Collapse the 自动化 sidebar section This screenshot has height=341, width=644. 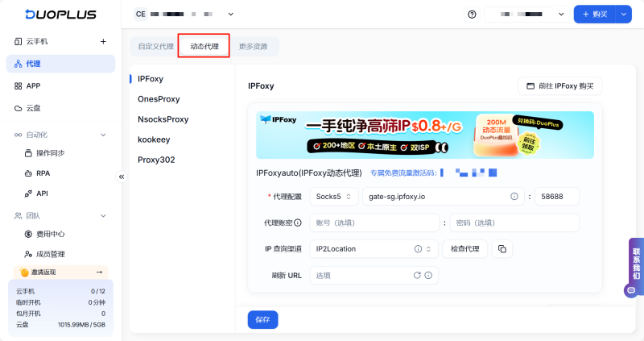103,135
